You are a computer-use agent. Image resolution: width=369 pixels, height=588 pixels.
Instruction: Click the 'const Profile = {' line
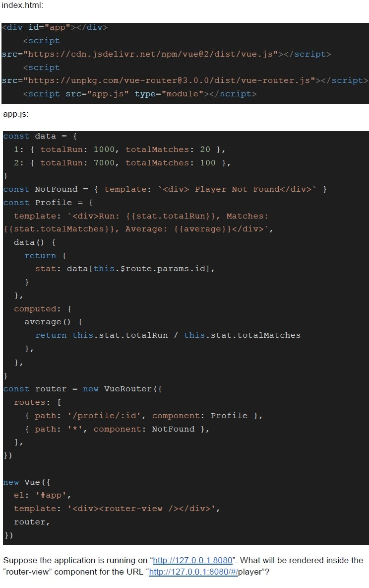tap(48, 203)
